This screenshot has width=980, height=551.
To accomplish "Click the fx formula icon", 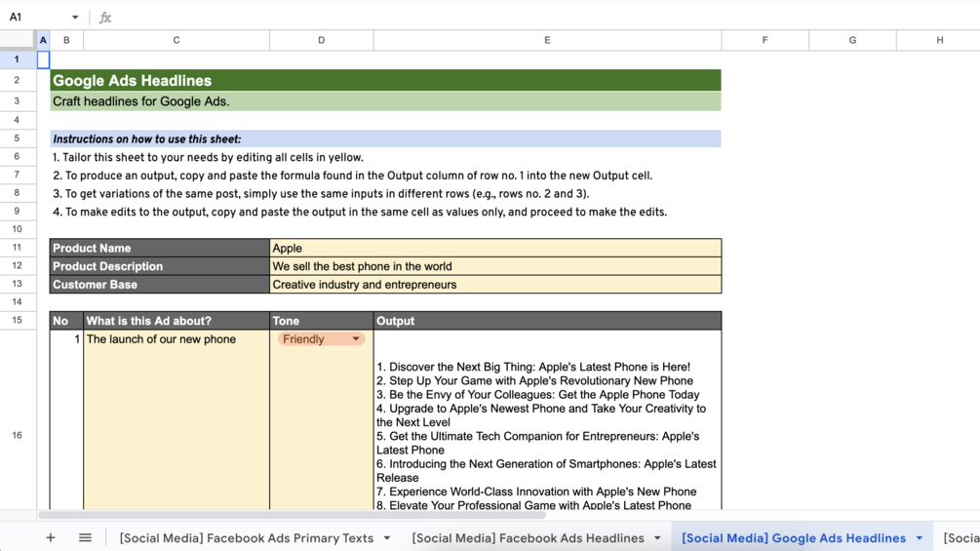I will point(105,18).
